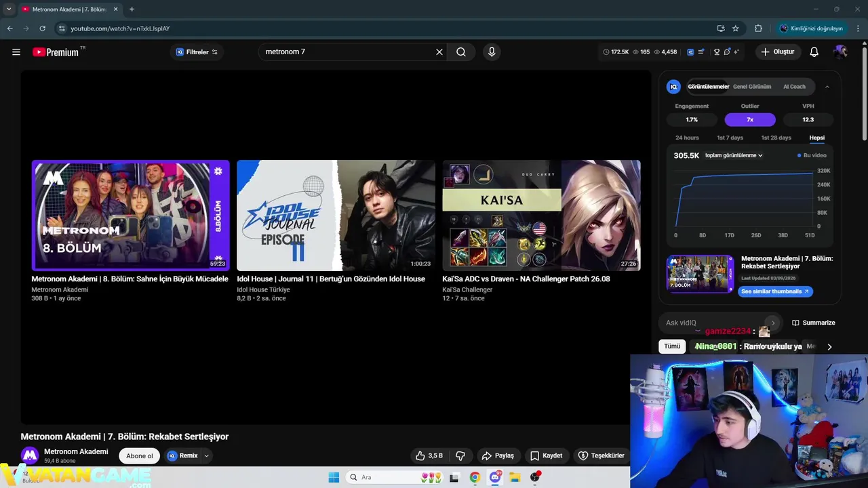
Task: Click See similar thumbnails
Action: point(775,291)
